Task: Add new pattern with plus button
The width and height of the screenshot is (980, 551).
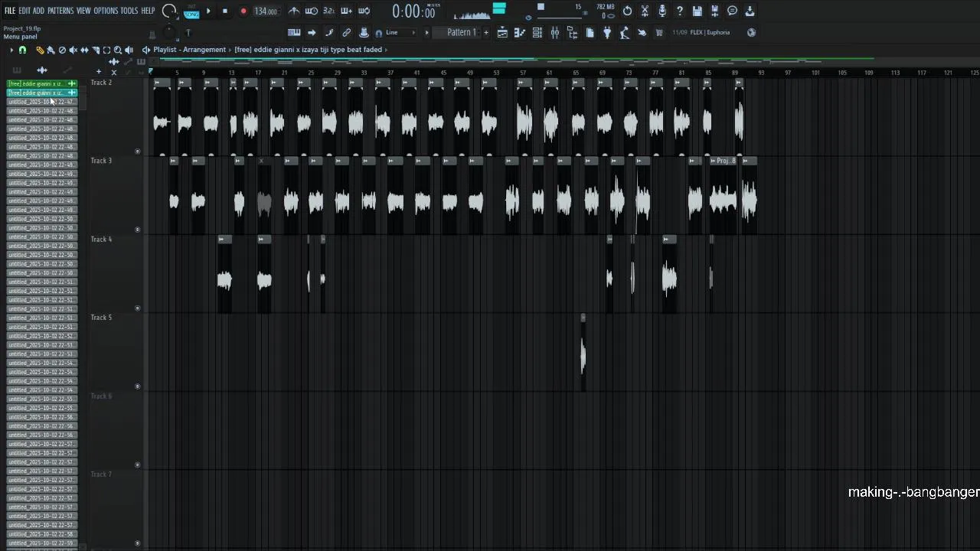Action: pos(485,32)
